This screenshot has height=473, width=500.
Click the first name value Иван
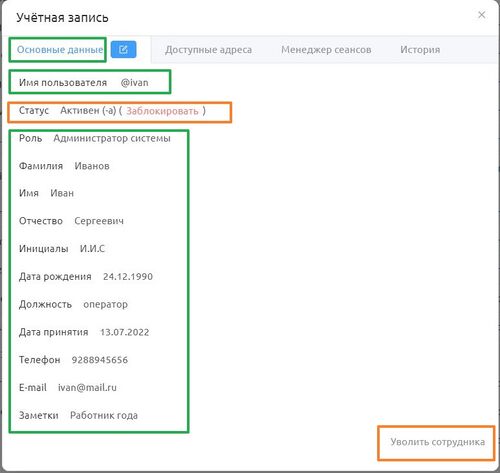[x=62, y=193]
